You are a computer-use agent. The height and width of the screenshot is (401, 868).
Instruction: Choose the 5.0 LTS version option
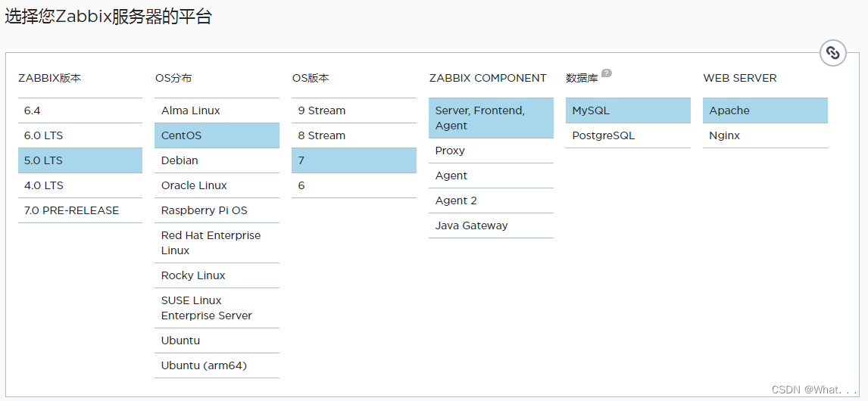(x=80, y=160)
